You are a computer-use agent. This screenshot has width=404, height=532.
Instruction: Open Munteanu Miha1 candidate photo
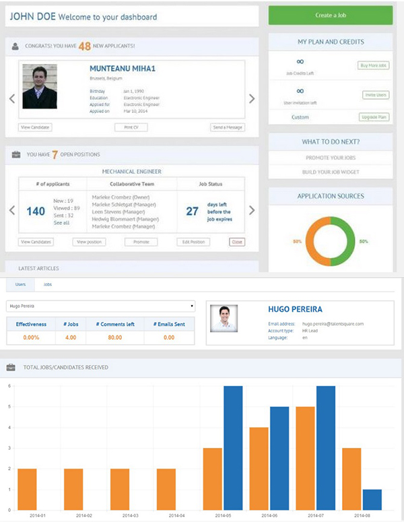click(39, 86)
